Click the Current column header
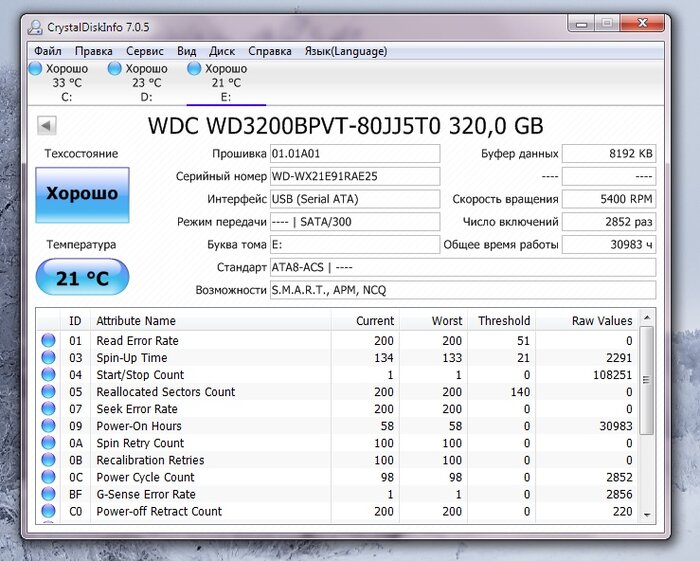The height and width of the screenshot is (561, 700). [365, 321]
